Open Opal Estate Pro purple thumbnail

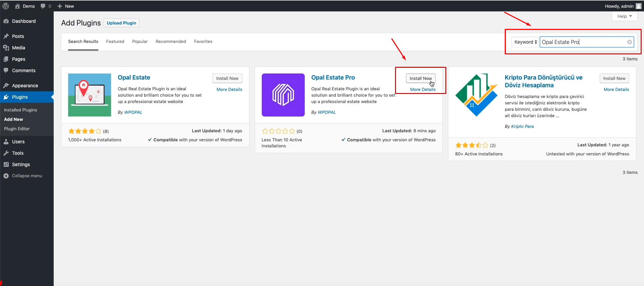[283, 95]
